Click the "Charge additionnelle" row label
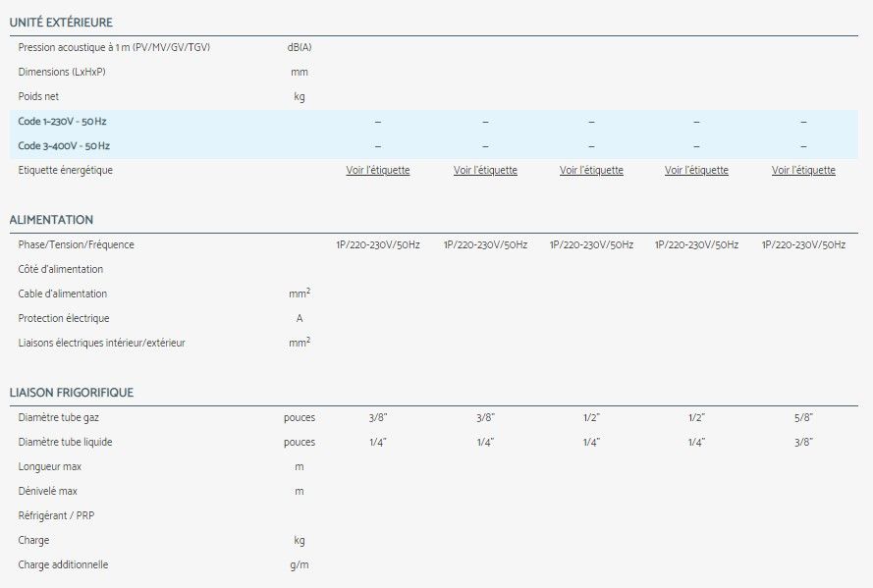This screenshot has height=588, width=873. (x=63, y=564)
